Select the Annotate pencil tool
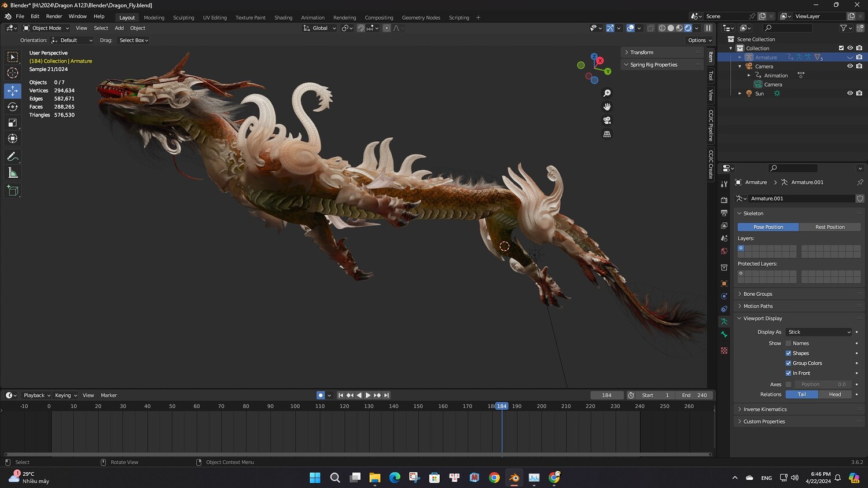The image size is (868, 488). click(x=13, y=157)
